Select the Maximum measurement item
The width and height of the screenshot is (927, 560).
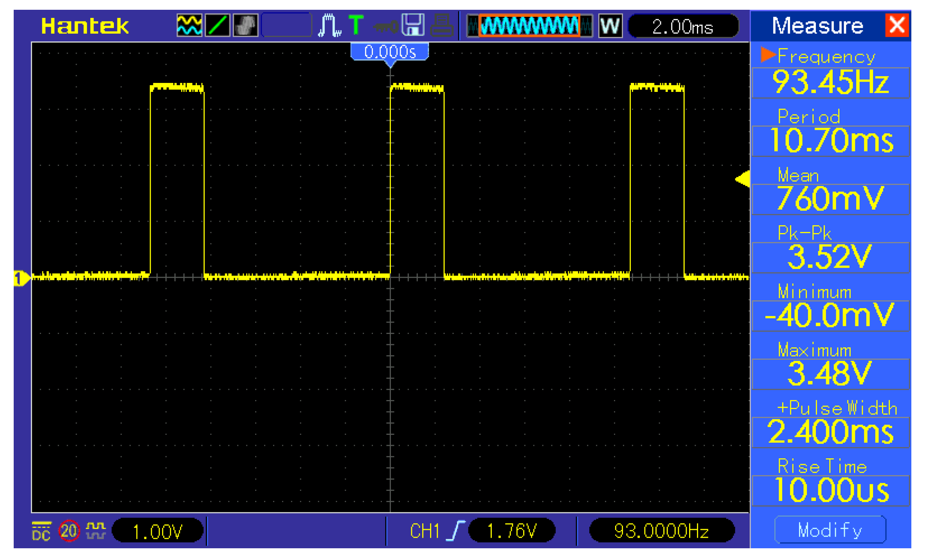coord(814,350)
